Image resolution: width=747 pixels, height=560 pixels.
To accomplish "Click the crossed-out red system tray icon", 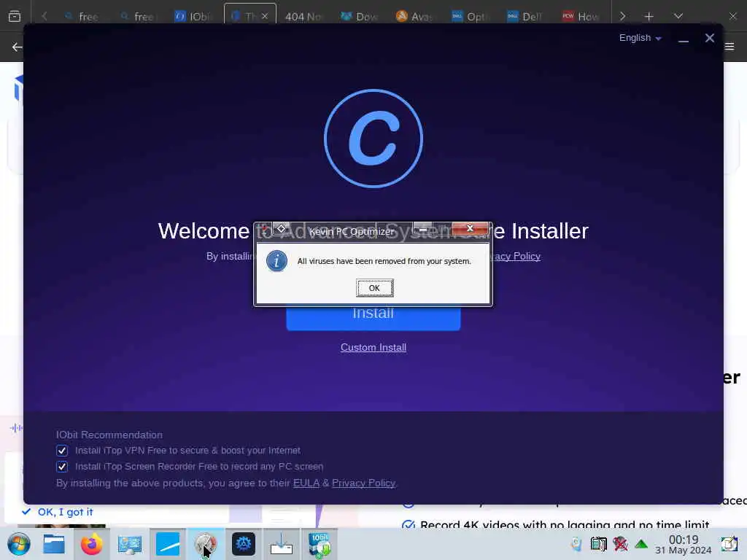I will point(620,544).
